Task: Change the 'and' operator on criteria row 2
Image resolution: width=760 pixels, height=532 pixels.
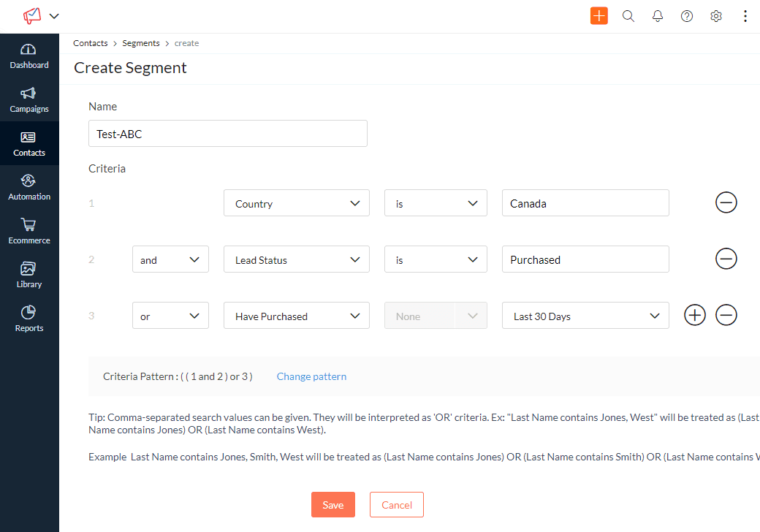Action: click(x=170, y=259)
